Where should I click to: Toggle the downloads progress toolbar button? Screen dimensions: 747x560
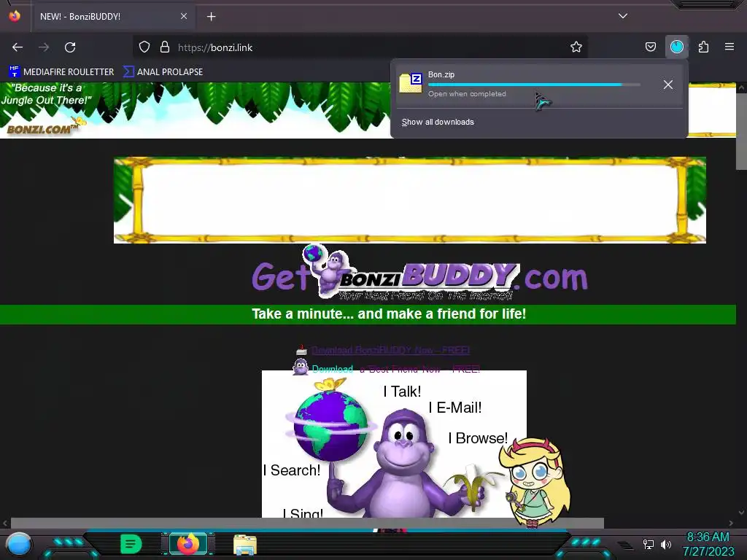point(677,47)
